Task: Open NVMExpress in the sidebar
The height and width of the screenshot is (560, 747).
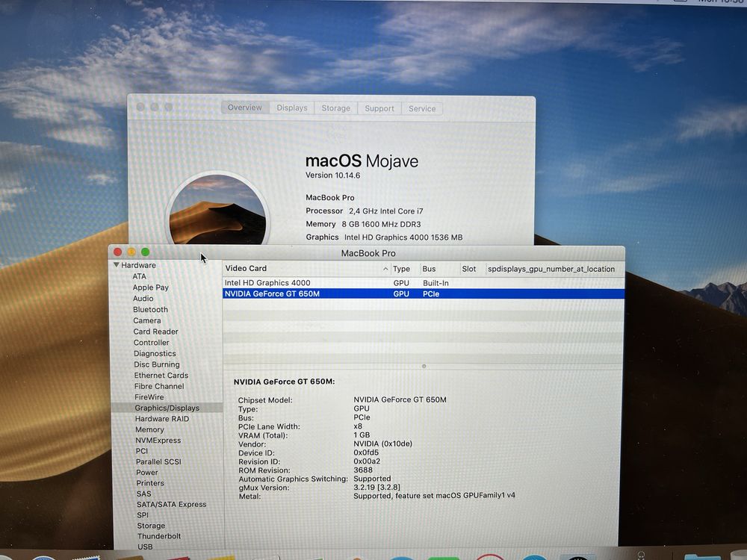Action: click(158, 441)
